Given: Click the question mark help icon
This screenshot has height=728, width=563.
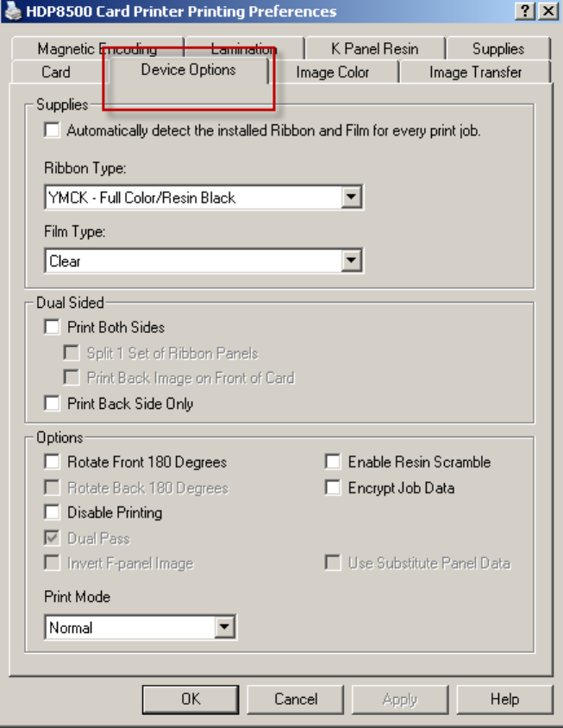Looking at the screenshot, I should click(x=525, y=11).
